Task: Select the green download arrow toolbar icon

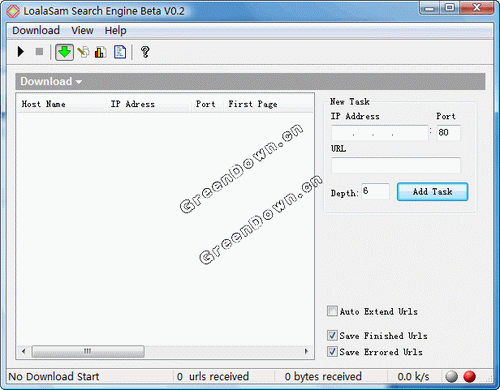Action: click(x=64, y=52)
